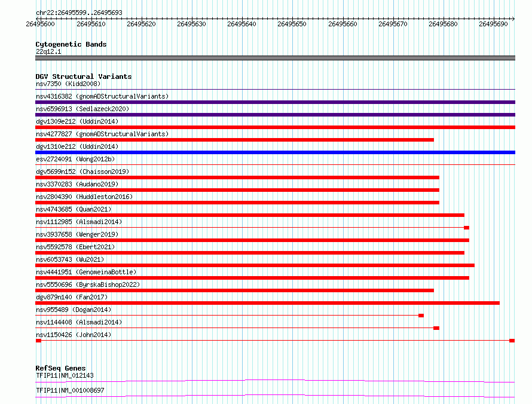The width and height of the screenshot is (532, 404).
Task: Open nsv5550696 (ByrskaBishop2022) label
Action: pyautogui.click(x=88, y=284)
